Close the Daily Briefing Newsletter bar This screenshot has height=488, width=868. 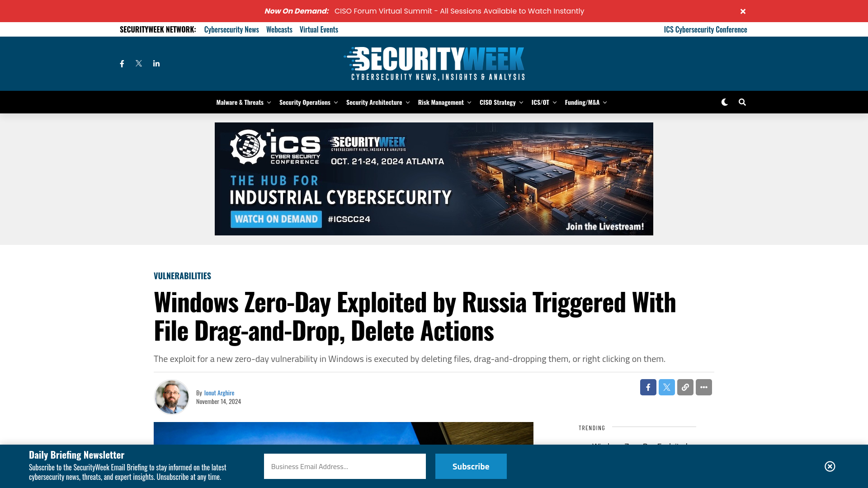pos(830,466)
